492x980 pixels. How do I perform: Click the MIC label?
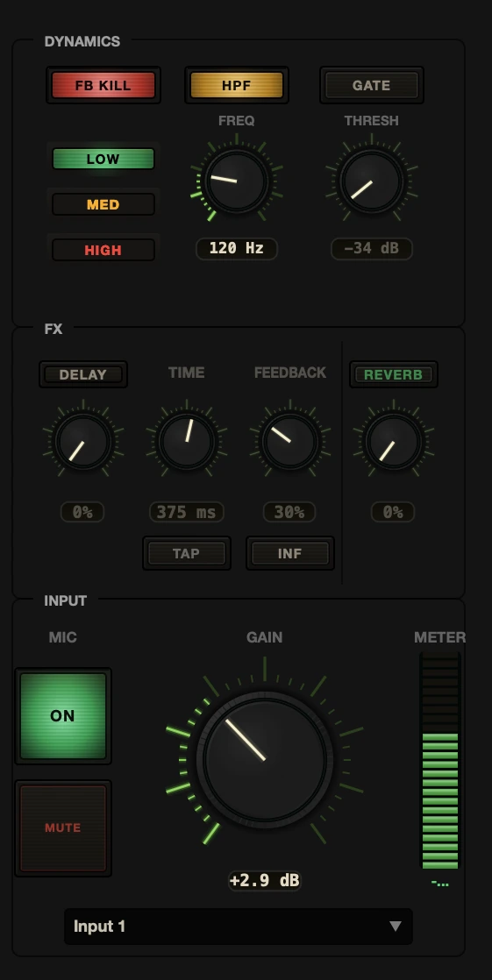click(x=62, y=637)
